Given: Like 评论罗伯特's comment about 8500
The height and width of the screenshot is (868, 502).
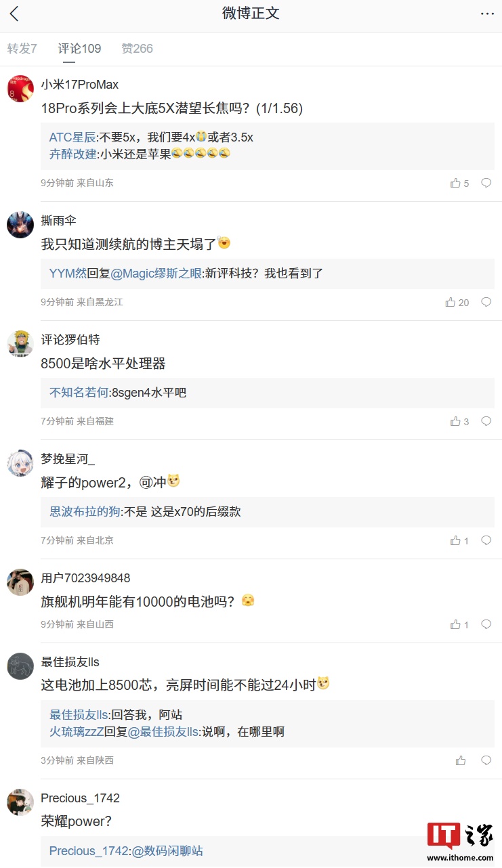Looking at the screenshot, I should pos(455,421).
